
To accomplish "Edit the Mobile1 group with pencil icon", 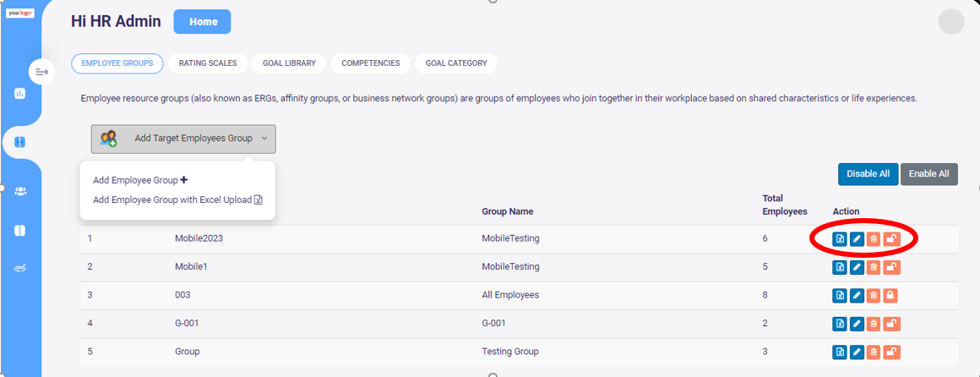I will pyautogui.click(x=857, y=268).
